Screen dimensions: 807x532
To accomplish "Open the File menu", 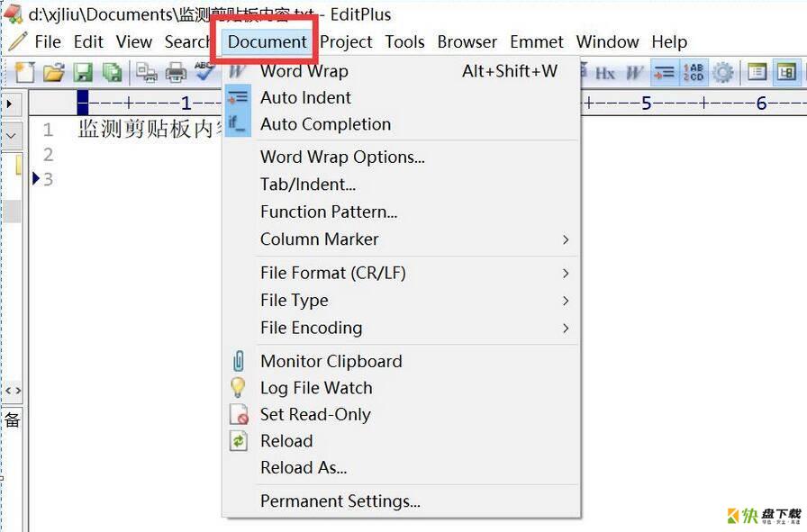I will click(x=48, y=41).
